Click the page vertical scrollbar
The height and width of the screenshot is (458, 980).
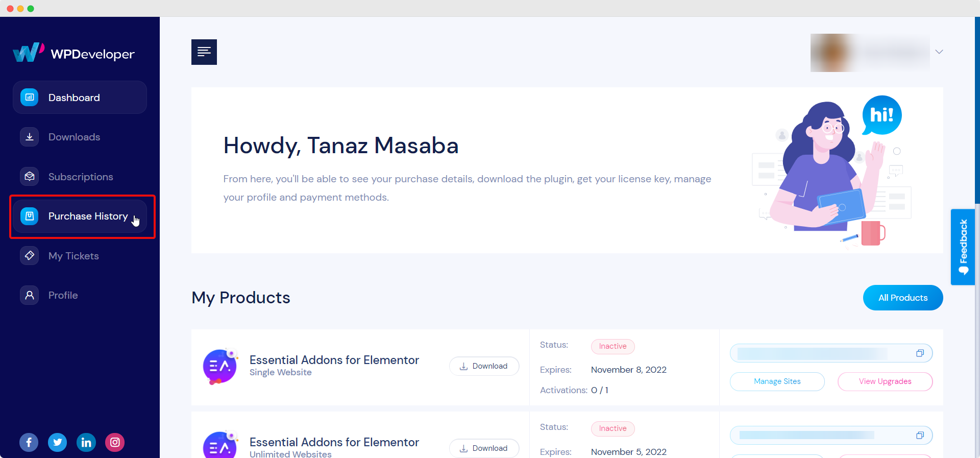click(x=977, y=110)
